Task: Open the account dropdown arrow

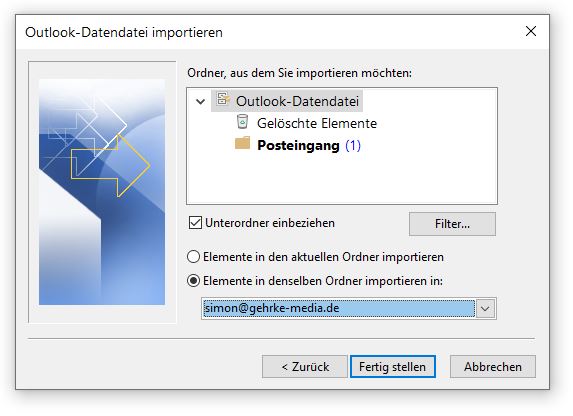Action: point(485,309)
